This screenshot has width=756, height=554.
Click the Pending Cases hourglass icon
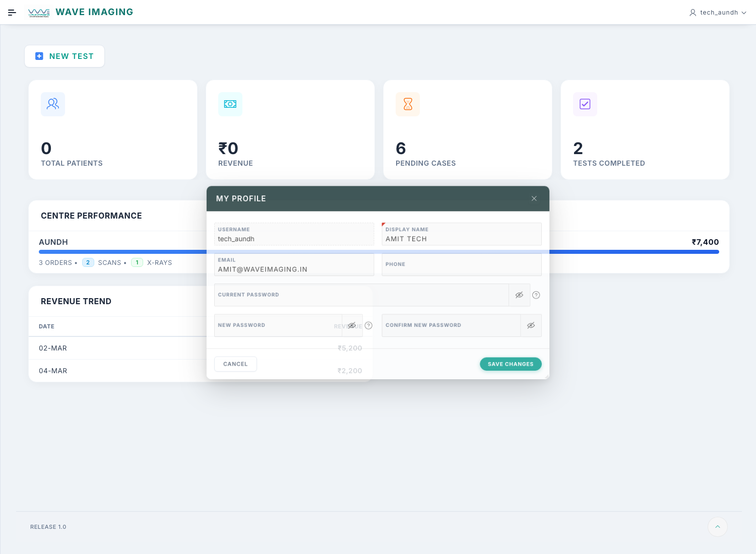(x=408, y=104)
